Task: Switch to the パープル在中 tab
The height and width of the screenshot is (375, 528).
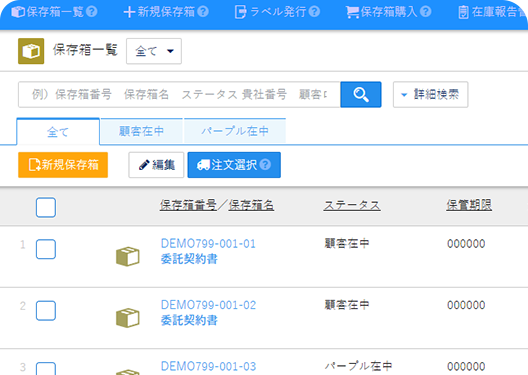Action: click(x=235, y=131)
